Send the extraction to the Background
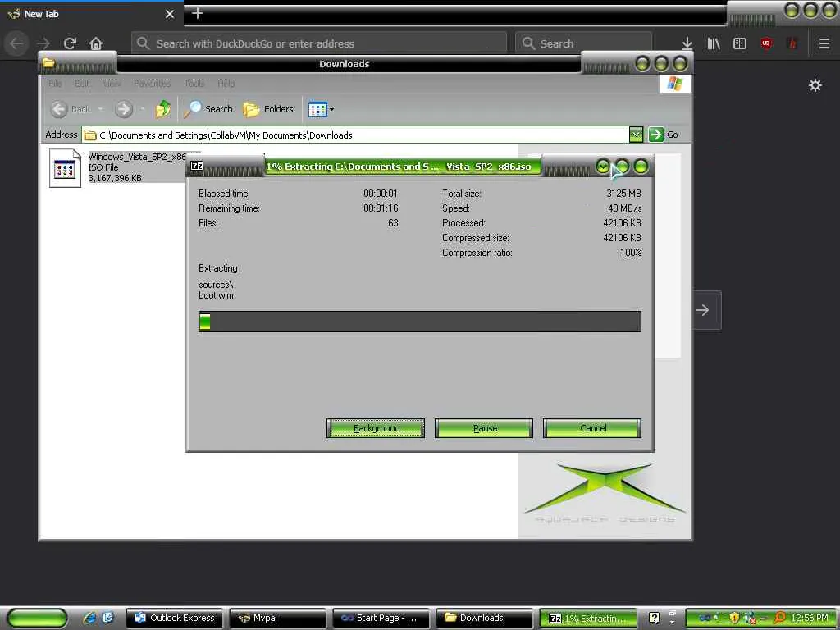This screenshot has height=630, width=840. click(375, 428)
